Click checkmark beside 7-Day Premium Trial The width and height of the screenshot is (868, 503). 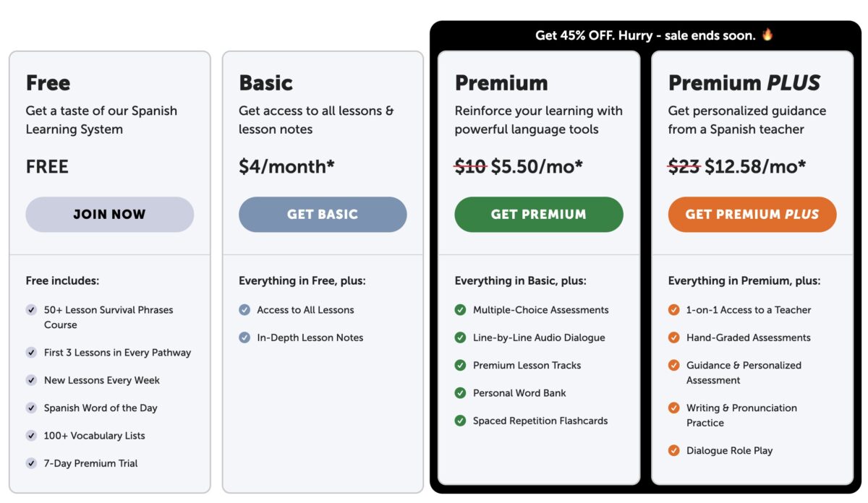tap(31, 463)
